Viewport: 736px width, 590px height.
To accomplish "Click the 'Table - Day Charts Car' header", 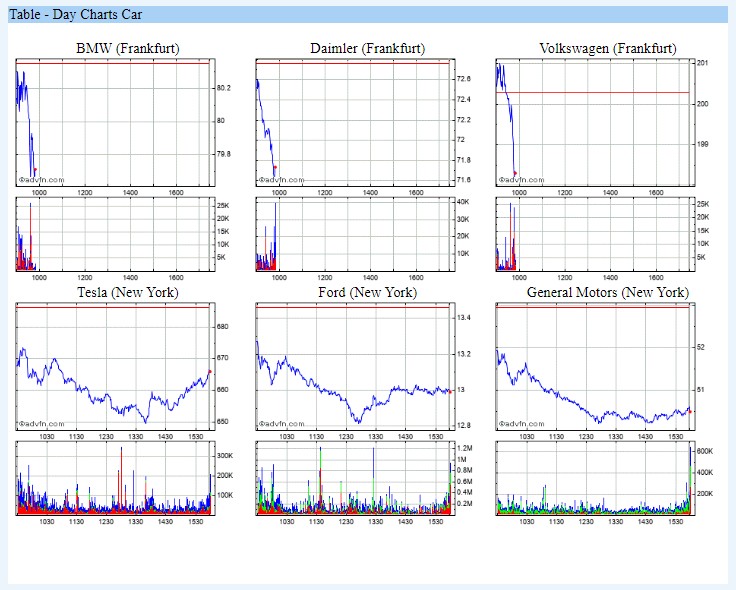I will pos(368,15).
